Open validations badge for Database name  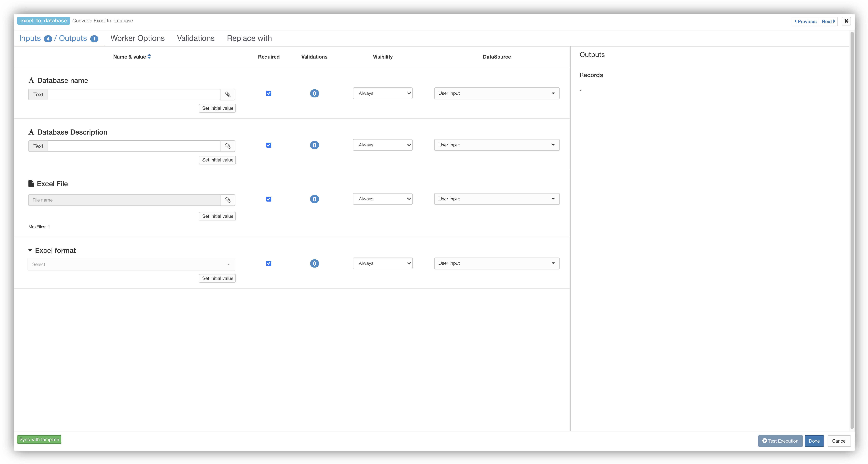tap(314, 93)
